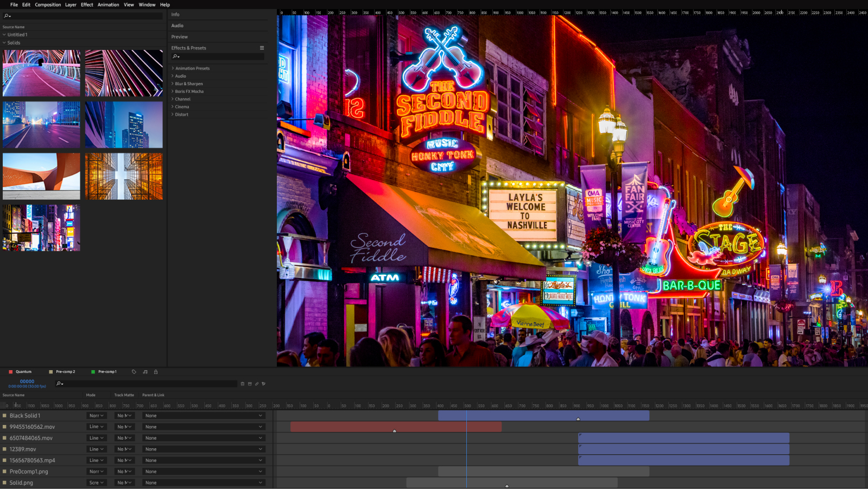Screen dimensions: 868x489
Task: Click the label square of the Black Solid 1 layer
Action: click(5, 416)
